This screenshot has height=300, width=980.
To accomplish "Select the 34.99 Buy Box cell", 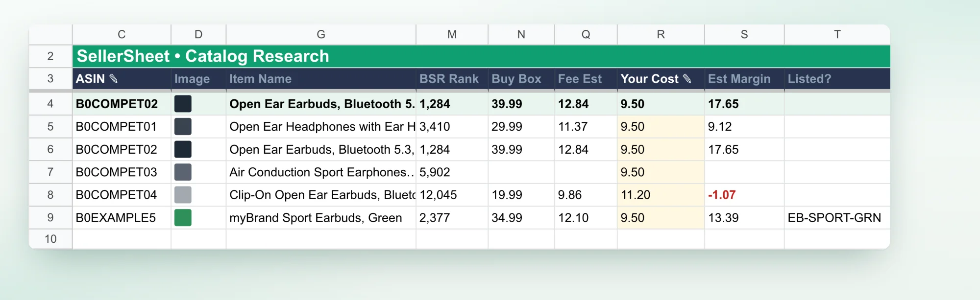I will pyautogui.click(x=521, y=217).
